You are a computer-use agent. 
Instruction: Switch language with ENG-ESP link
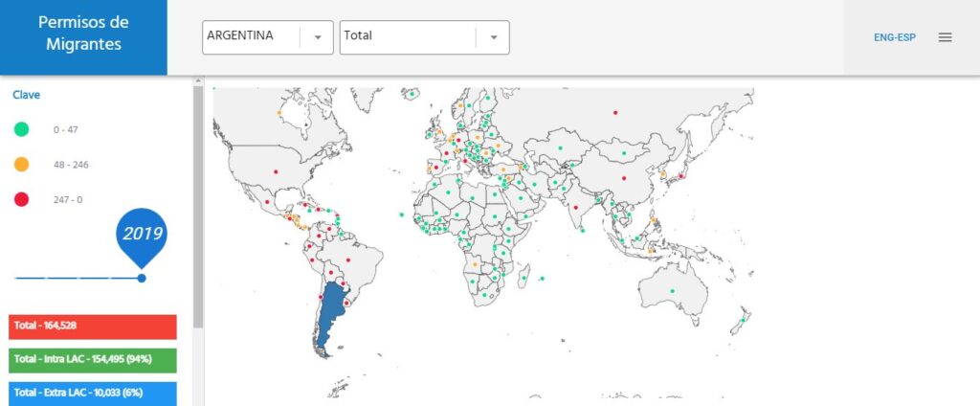893,37
